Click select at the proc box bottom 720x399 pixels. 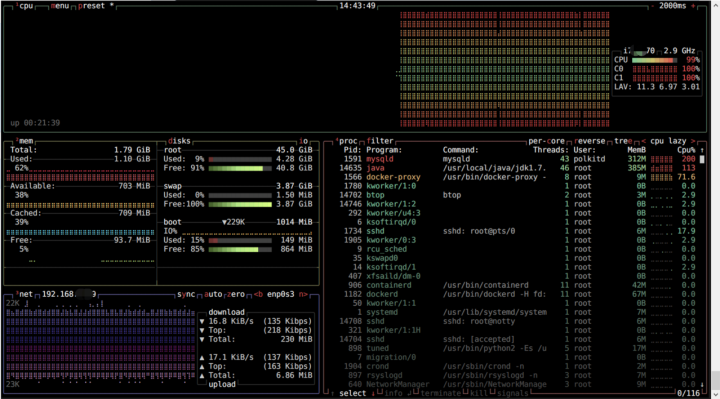click(x=353, y=393)
